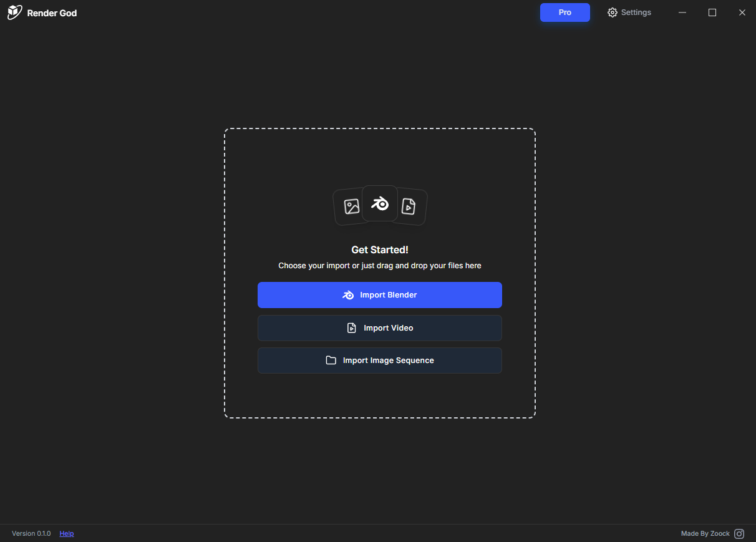Click the image icon left of the Blender logo
The width and height of the screenshot is (756, 542).
click(x=351, y=208)
